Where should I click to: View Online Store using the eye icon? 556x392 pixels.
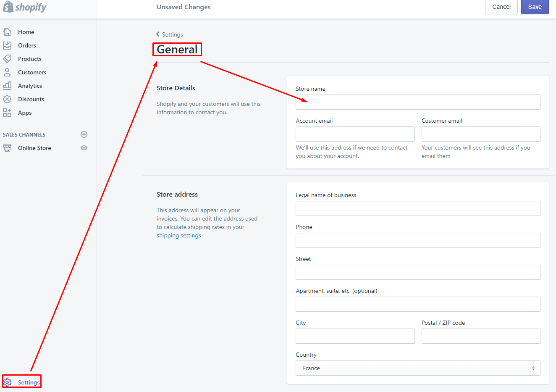click(x=84, y=148)
